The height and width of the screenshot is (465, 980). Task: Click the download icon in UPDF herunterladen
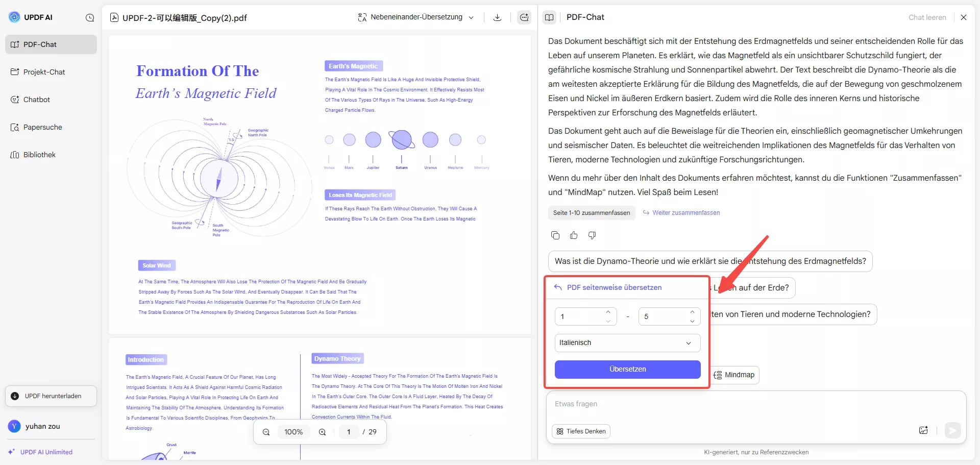click(15, 396)
